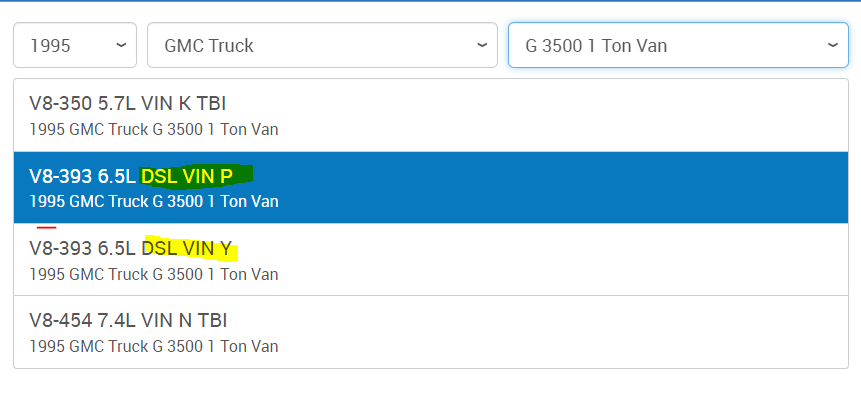This screenshot has width=861, height=418.
Task: Open the 1995 year dropdown
Action: (75, 45)
